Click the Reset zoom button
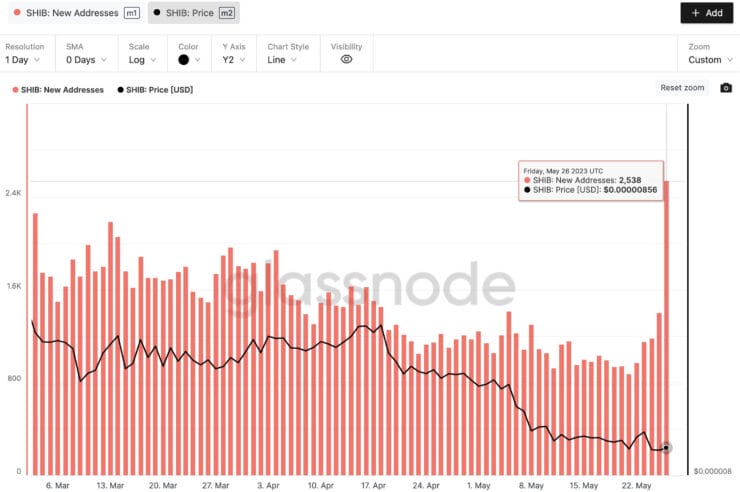 682,88
